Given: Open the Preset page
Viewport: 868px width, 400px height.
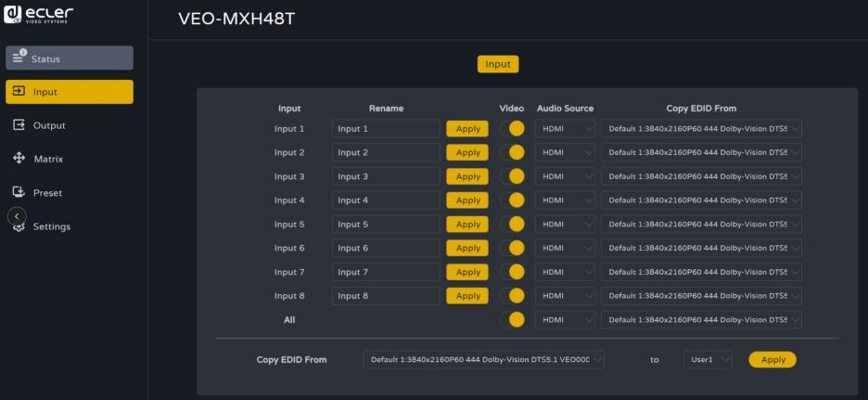Looking at the screenshot, I should [70, 193].
